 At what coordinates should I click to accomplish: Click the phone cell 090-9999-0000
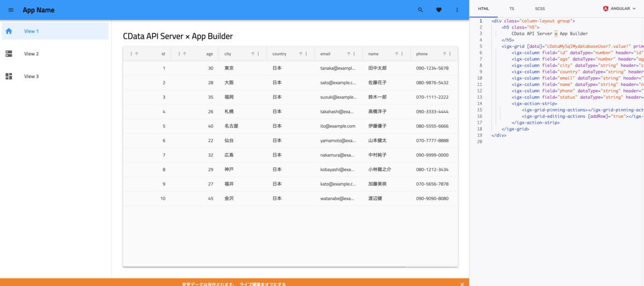(x=432, y=155)
